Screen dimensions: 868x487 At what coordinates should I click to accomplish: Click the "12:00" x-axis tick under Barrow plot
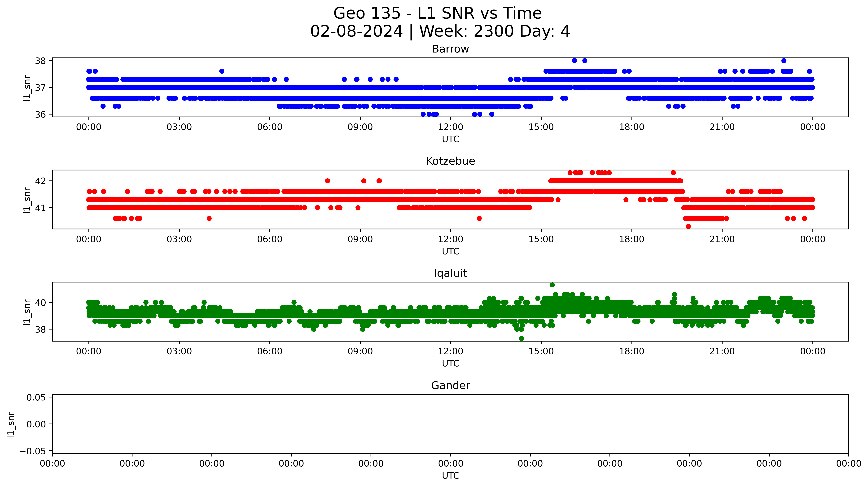point(451,127)
